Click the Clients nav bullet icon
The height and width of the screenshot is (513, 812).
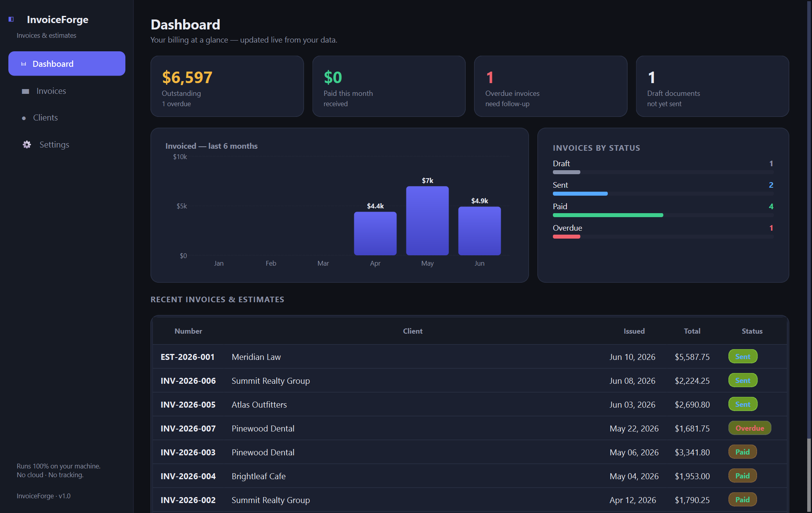(24, 118)
